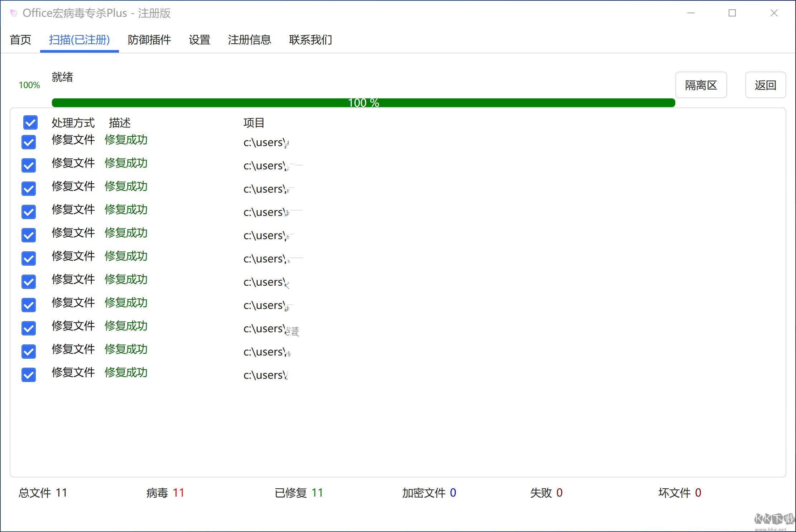Image resolution: width=796 pixels, height=532 pixels.
Task: Open the 联系我们 tab
Action: 311,40
